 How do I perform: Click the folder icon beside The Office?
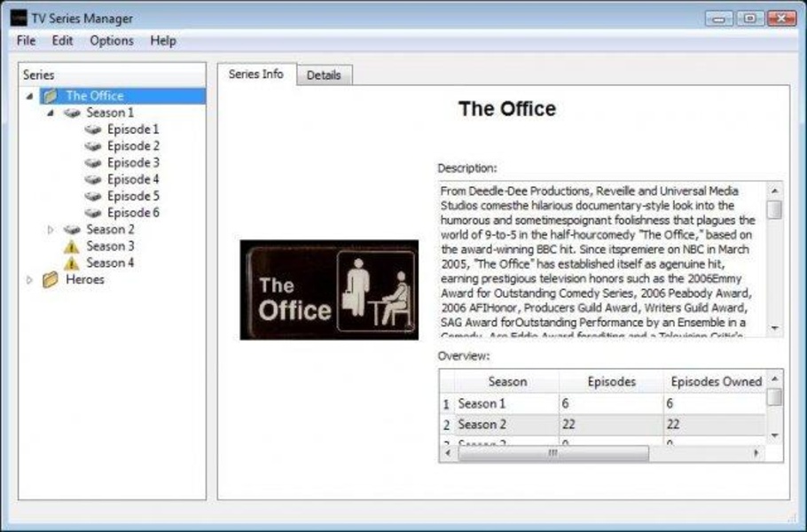pos(51,96)
